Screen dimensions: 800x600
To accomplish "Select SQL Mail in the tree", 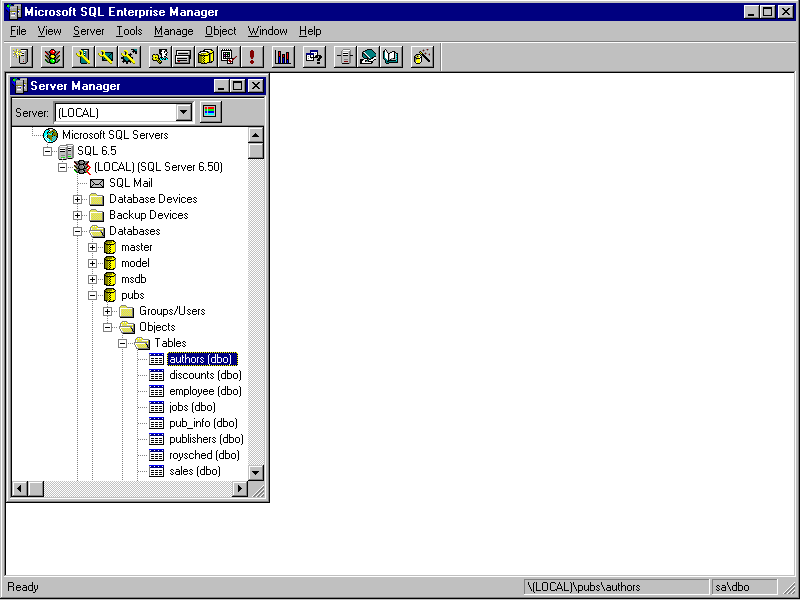I will coord(130,183).
